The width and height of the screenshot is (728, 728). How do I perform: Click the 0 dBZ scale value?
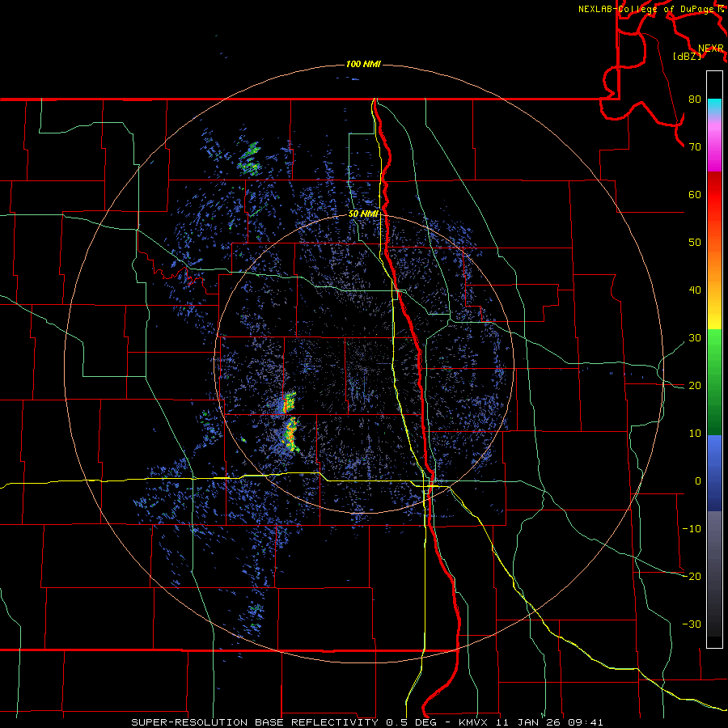(x=698, y=481)
